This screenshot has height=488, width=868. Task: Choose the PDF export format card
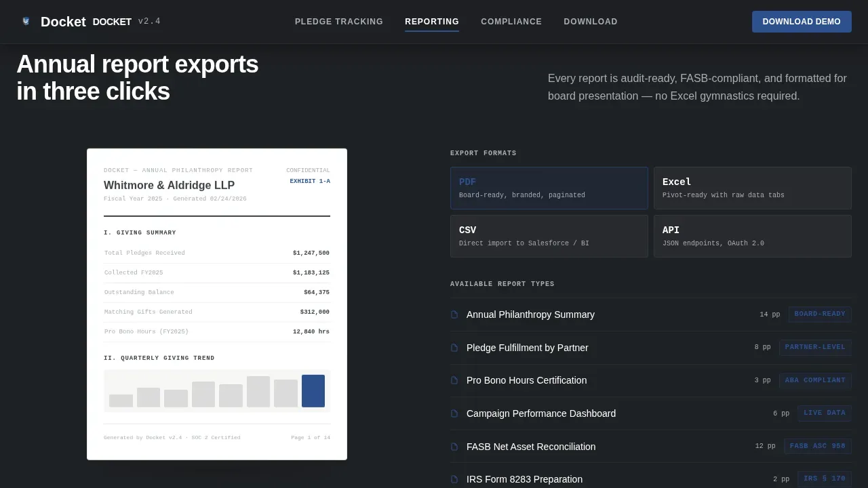click(549, 188)
